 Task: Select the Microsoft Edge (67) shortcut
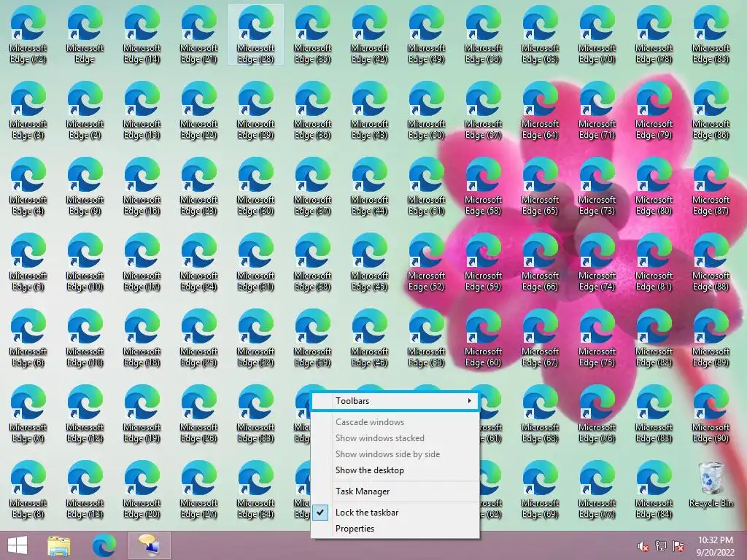pyautogui.click(x=540, y=337)
